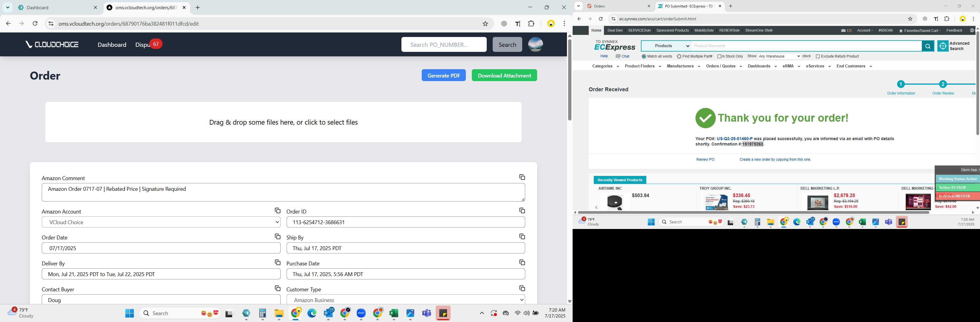Click Create a new order by copying link
Screen dimensions: 980x322
[775, 160]
